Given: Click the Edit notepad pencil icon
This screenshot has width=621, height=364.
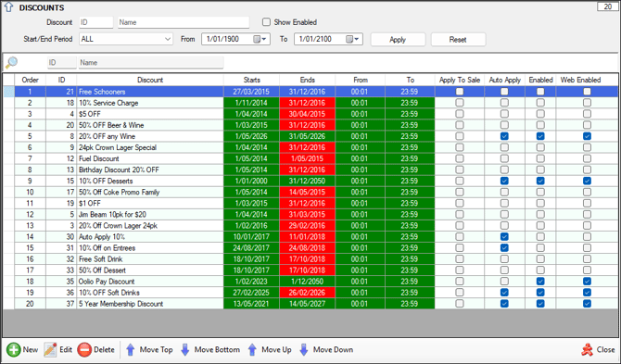Looking at the screenshot, I should pos(50,350).
